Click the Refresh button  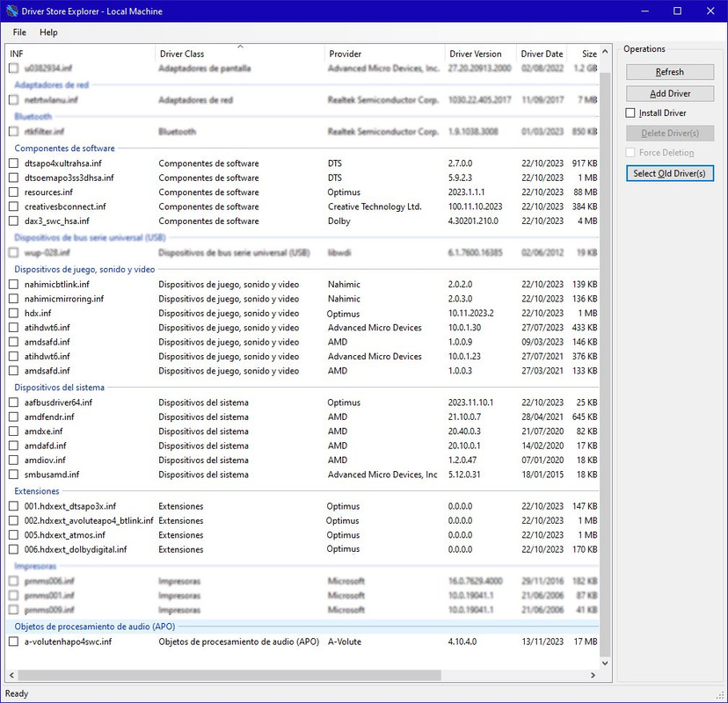pyautogui.click(x=669, y=72)
